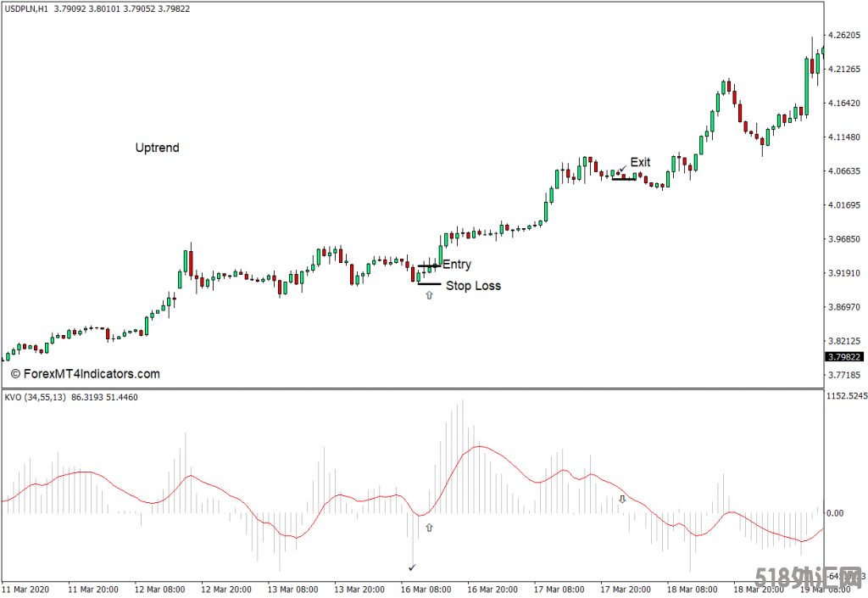Click the 1152.5245 KVO scale value
The width and height of the screenshot is (868, 598).
pos(847,396)
